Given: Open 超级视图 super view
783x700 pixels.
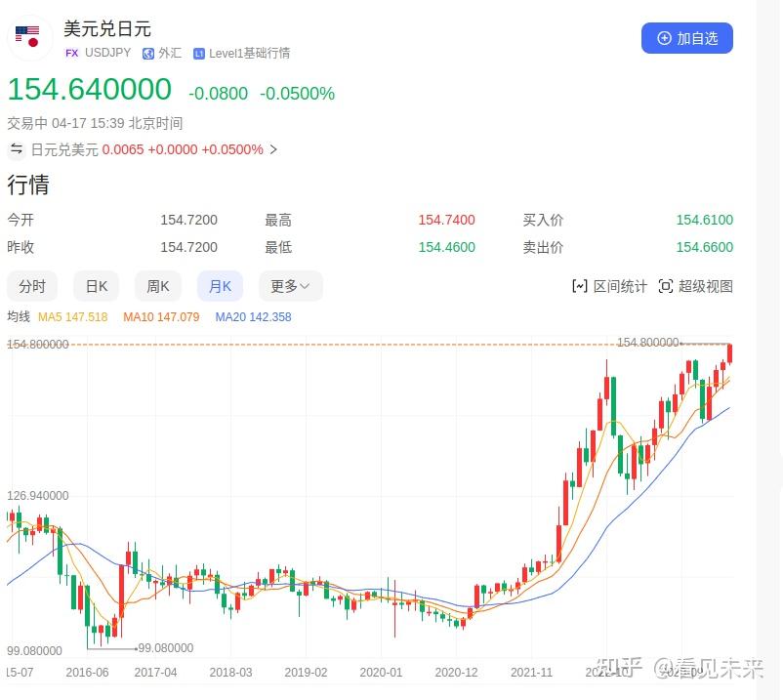Looking at the screenshot, I should tap(695, 286).
